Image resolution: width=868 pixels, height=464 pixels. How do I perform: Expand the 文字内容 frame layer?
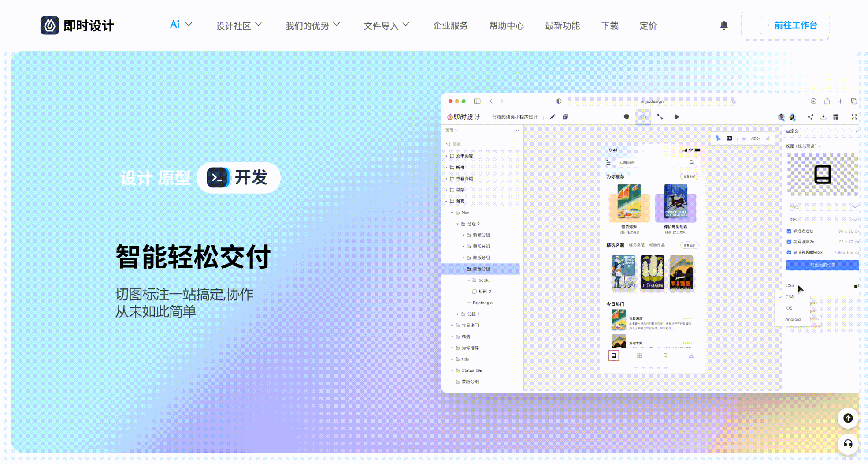(x=446, y=156)
